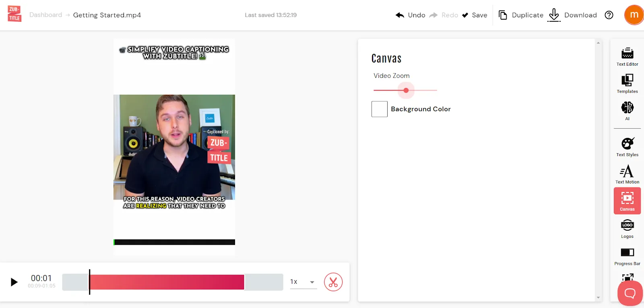This screenshot has height=308, width=644.
Task: Click the Getting Started.mp4 filename
Action: (x=107, y=15)
